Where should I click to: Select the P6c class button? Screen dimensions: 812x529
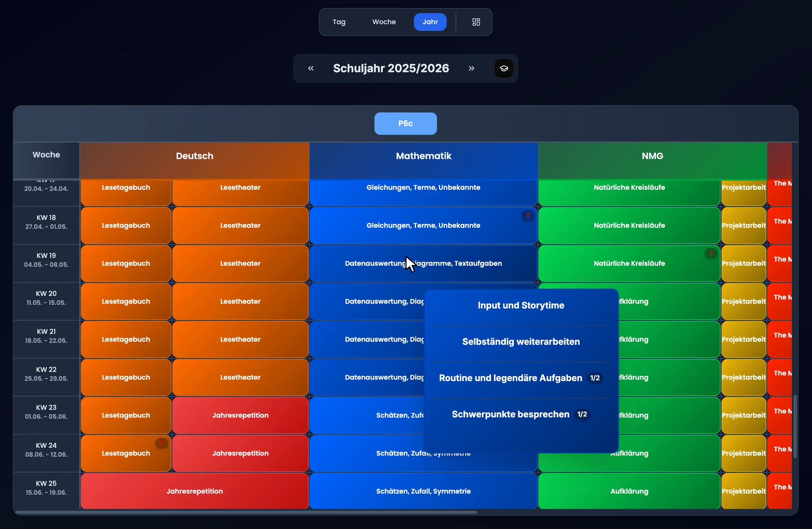(x=406, y=124)
